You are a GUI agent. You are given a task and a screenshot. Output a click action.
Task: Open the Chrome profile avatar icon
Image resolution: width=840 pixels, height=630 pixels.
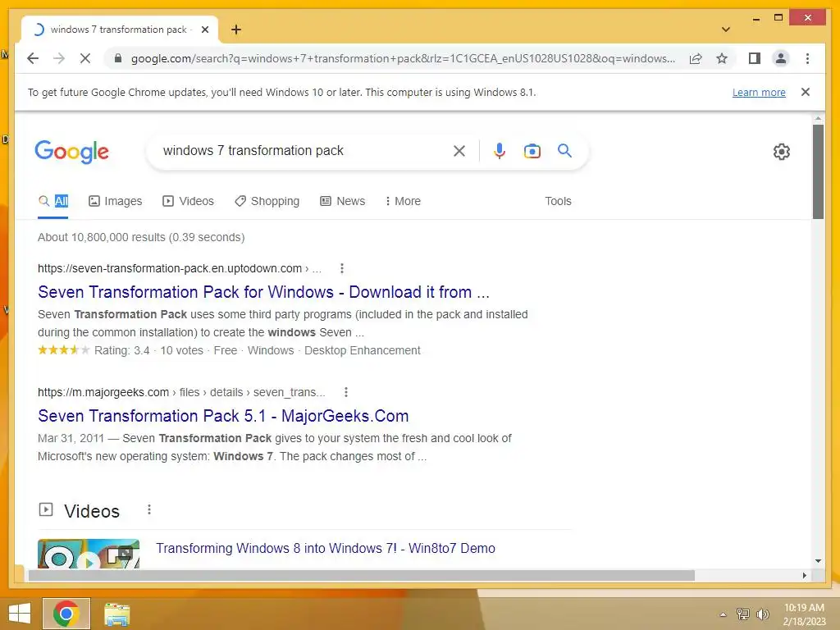click(781, 58)
